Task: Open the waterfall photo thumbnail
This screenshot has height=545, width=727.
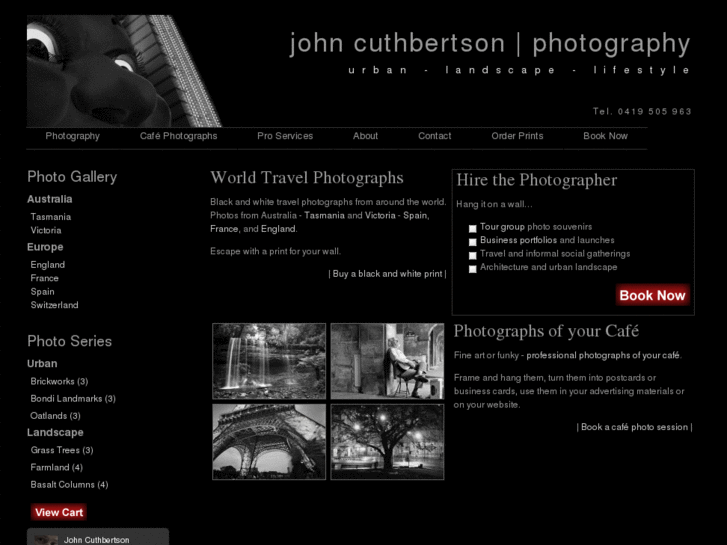Action: [x=269, y=361]
